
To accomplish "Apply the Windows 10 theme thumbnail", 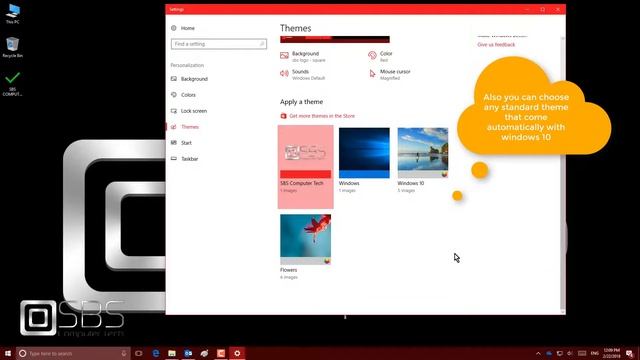I will point(423,153).
